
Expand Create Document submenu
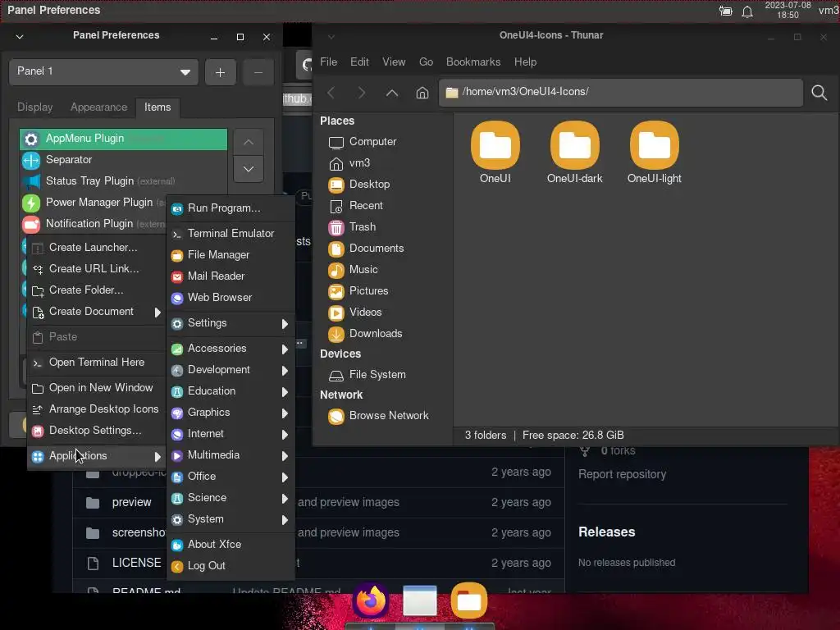tap(97, 312)
